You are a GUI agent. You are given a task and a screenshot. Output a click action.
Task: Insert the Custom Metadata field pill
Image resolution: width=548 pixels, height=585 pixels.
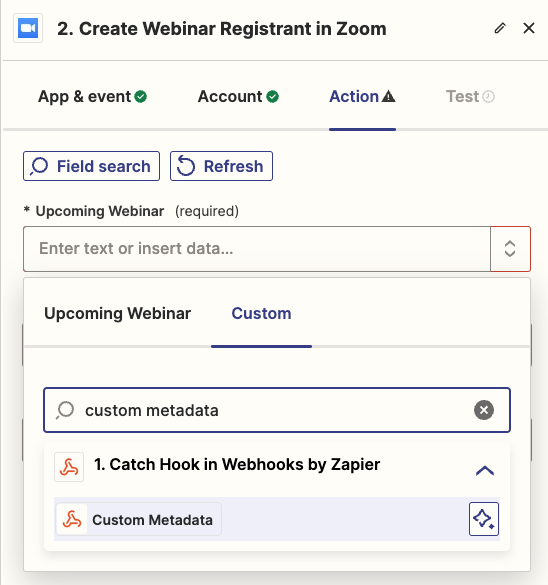coord(138,519)
